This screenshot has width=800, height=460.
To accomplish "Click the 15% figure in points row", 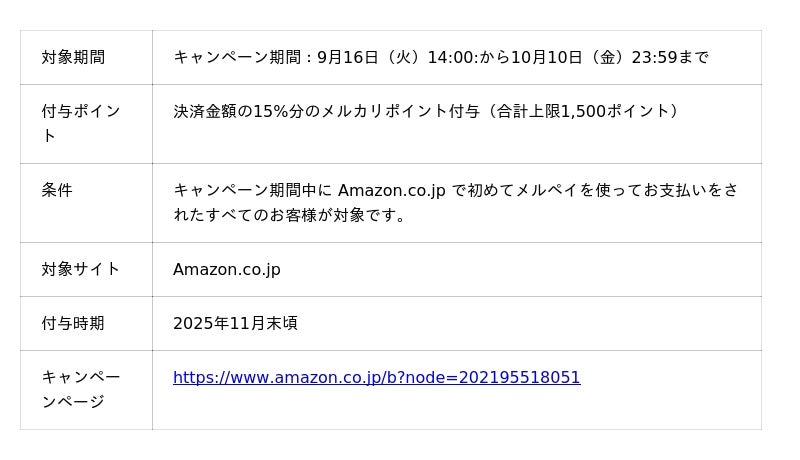I will (270, 111).
